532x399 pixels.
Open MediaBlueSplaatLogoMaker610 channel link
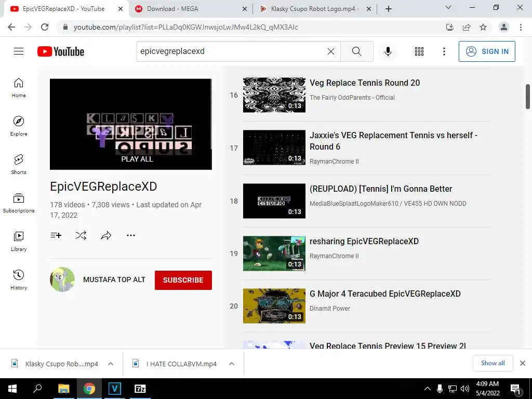pyautogui.click(x=388, y=204)
